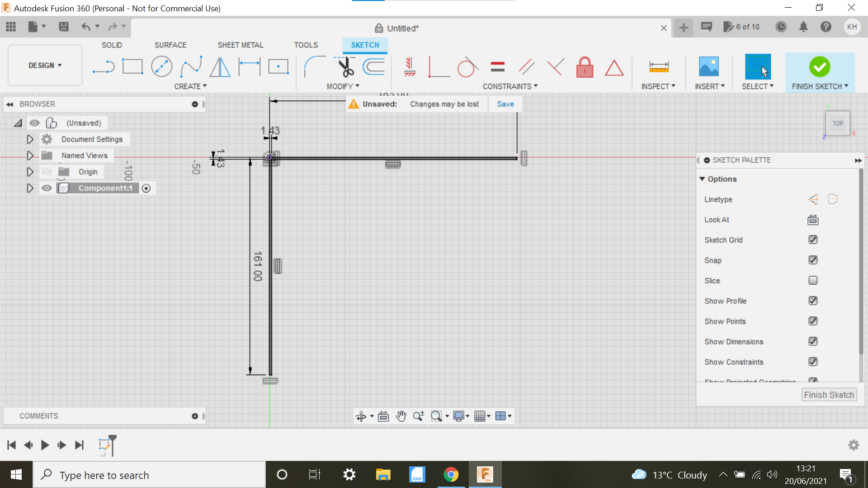Select the Rectangle sketch tool
Viewport: 868px width, 488px height.
(x=132, y=66)
